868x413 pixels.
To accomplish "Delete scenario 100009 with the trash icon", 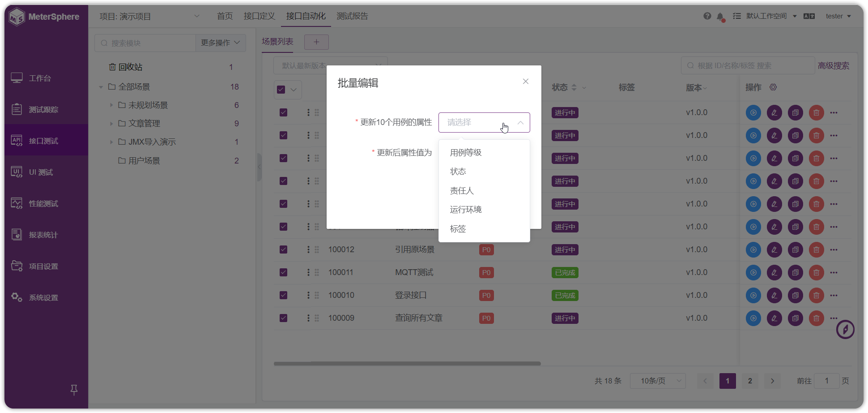I will tap(817, 318).
